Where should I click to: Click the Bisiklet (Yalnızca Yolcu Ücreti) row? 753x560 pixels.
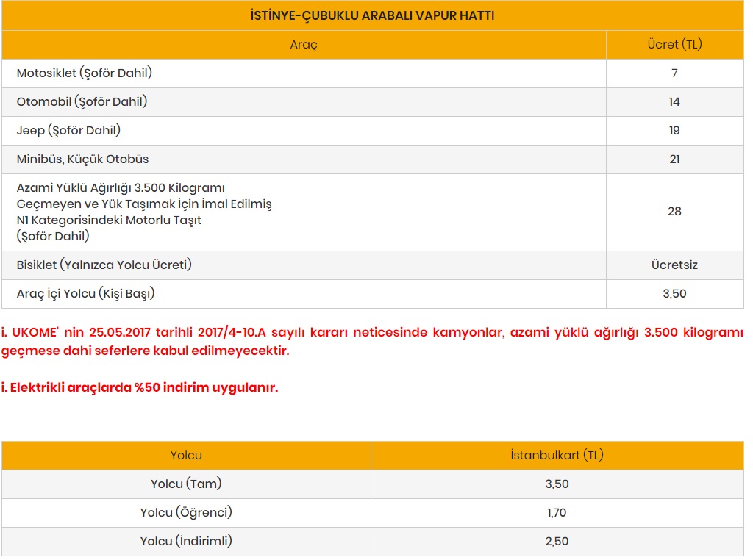pos(104,265)
